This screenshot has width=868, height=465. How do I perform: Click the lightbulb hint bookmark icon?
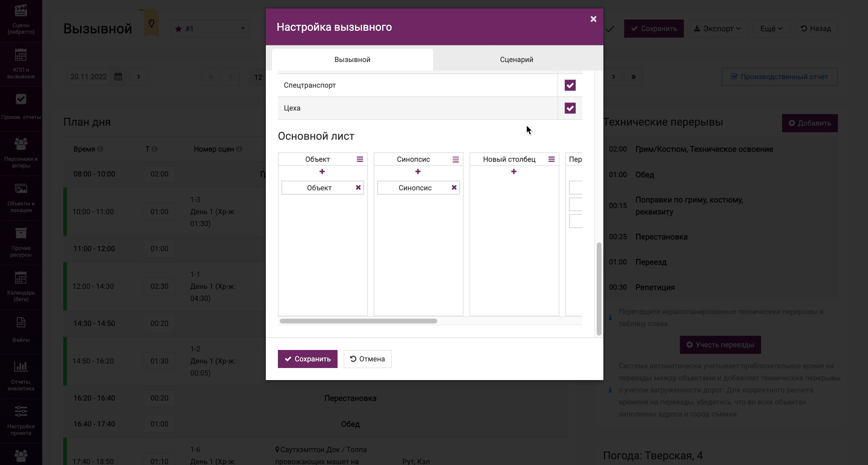151,23
